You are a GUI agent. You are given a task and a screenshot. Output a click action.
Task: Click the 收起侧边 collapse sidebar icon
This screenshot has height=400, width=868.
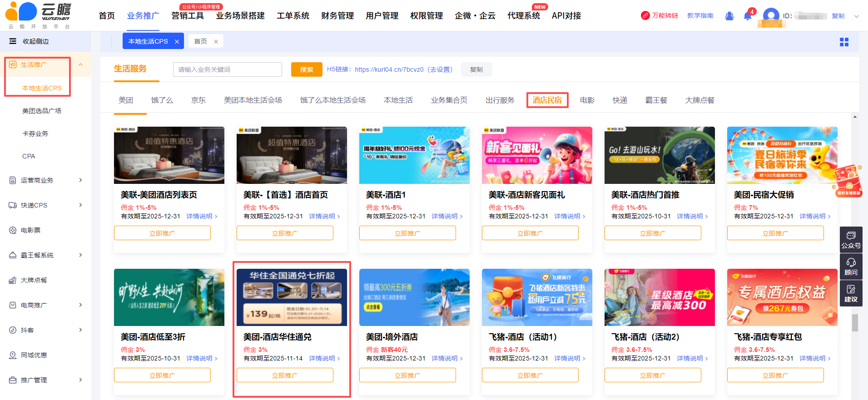coord(13,41)
